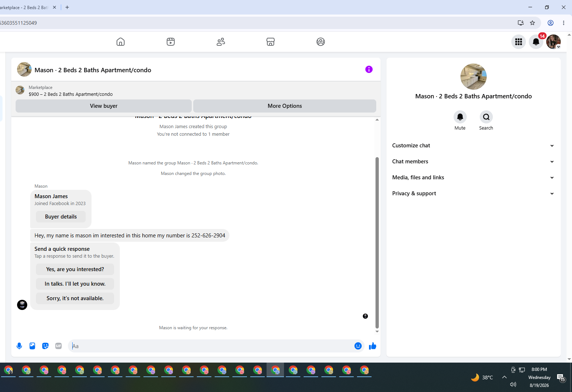Open the Marketplace storefront icon
Viewport: 572px width, 392px height.
pyautogui.click(x=271, y=42)
